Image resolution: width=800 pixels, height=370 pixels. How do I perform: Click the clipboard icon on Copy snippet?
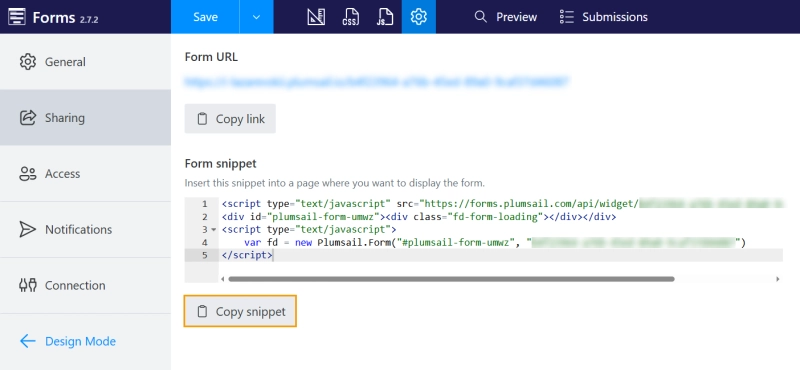pos(203,311)
